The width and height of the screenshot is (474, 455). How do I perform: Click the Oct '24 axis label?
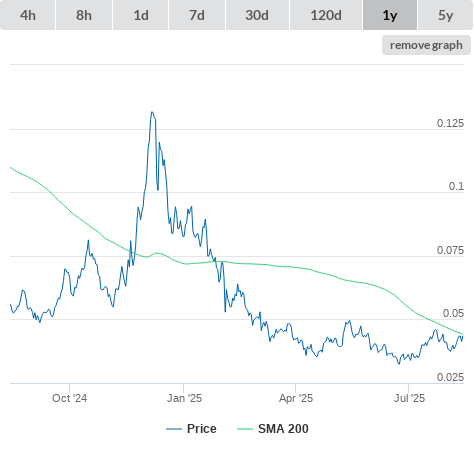[x=69, y=398]
